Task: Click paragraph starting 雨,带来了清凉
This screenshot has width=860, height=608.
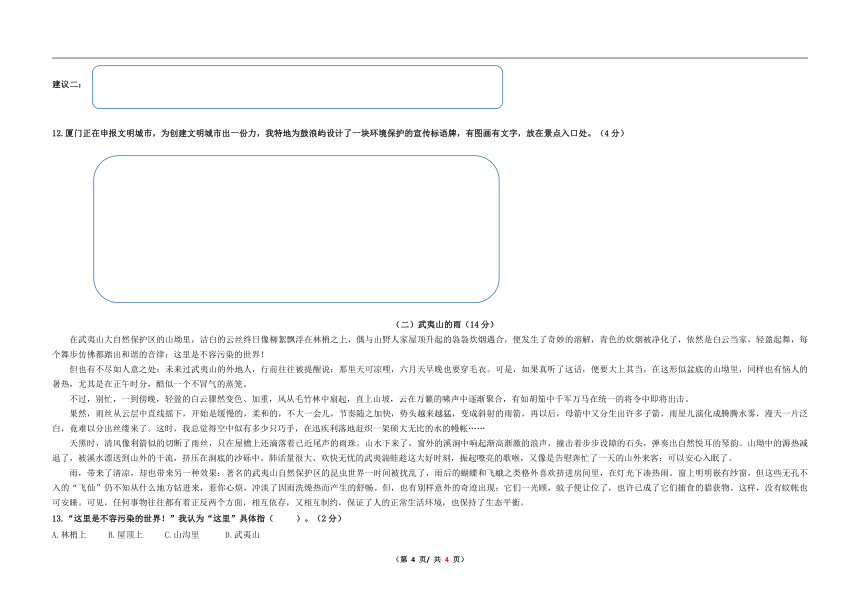Action: pyautogui.click(x=430, y=488)
